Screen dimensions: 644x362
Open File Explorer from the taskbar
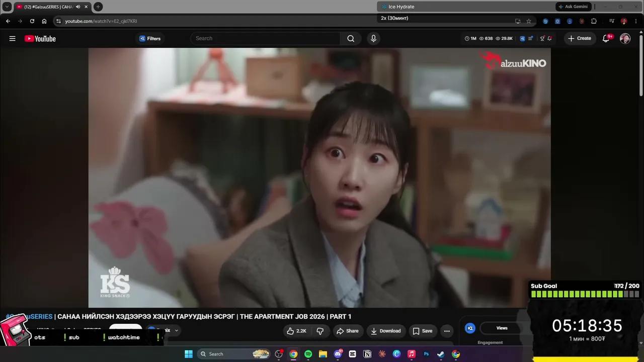323,354
